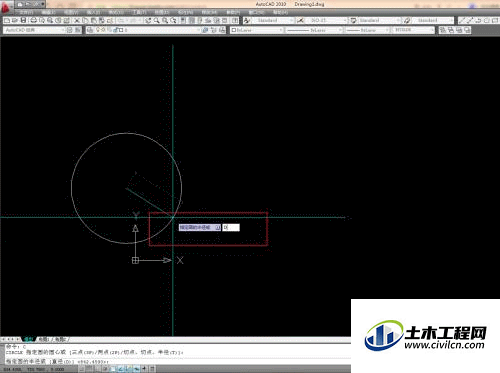The width and height of the screenshot is (500, 373).
Task: Open the ByLayer color dropdown
Action: click(256, 30)
